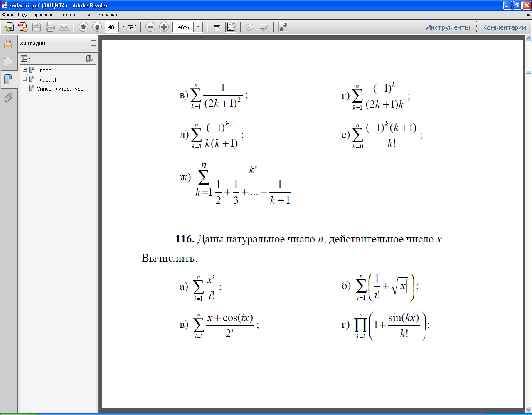Screen dimensions: 532x415
Task: Click the Закладки panel title
Action: [32, 43]
